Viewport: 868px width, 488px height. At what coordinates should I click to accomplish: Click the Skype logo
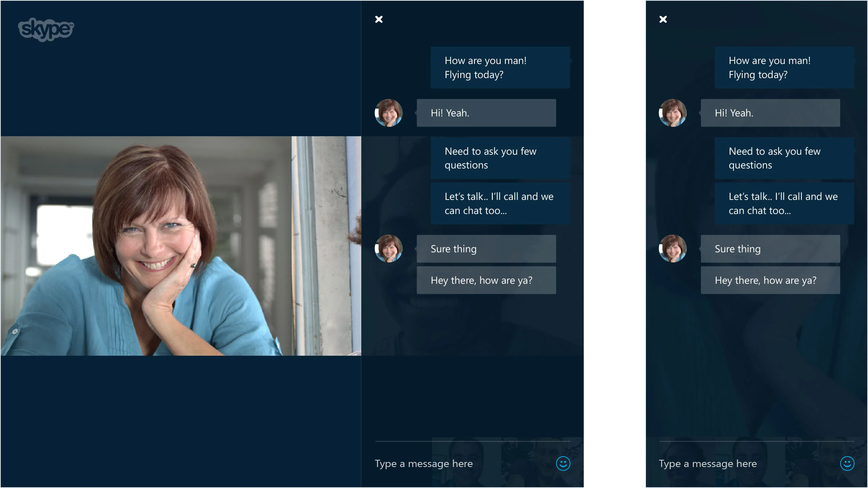46,29
